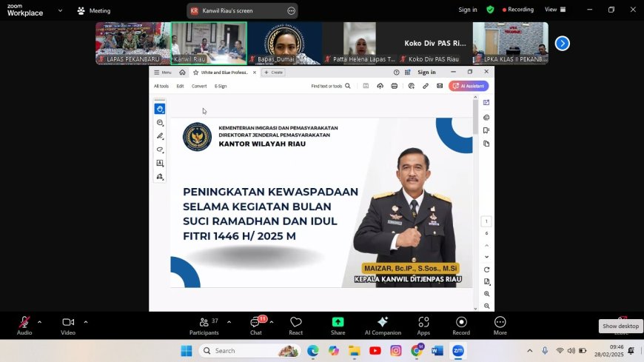
Task: Start recording with Record button
Action: tap(461, 326)
